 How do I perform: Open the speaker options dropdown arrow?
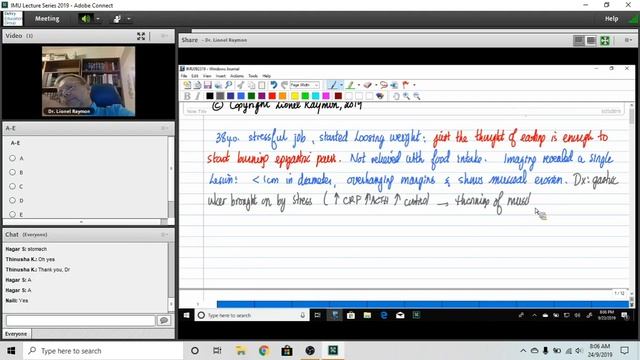tap(98, 19)
